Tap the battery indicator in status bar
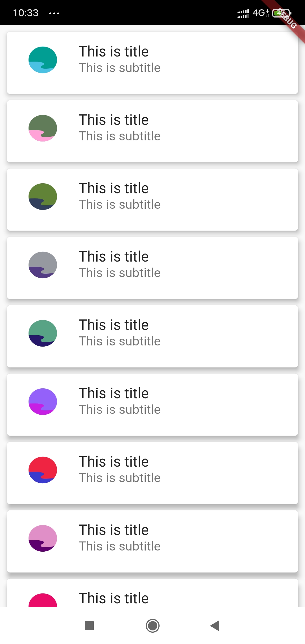305x644 pixels. [x=282, y=13]
